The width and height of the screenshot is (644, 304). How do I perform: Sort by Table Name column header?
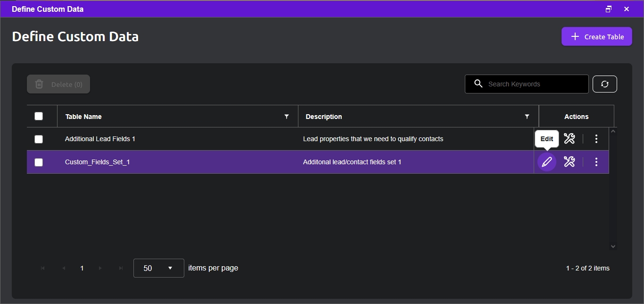pos(83,117)
